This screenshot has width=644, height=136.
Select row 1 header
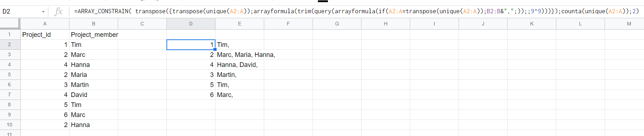[x=10, y=35]
